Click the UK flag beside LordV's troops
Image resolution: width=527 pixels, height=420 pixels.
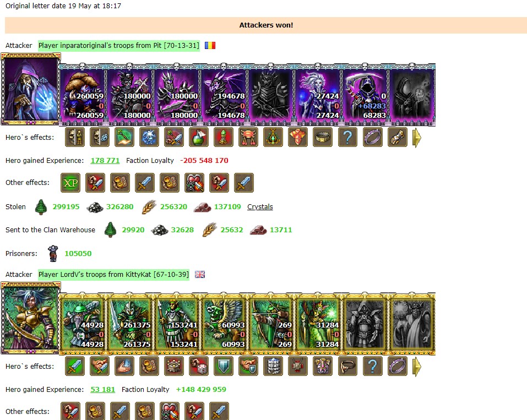tap(200, 275)
